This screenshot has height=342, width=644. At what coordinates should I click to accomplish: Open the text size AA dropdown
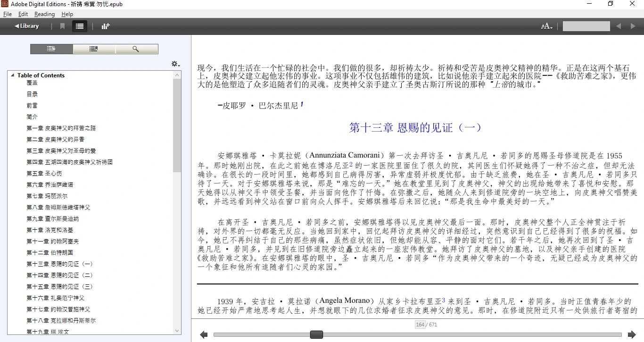(x=546, y=26)
